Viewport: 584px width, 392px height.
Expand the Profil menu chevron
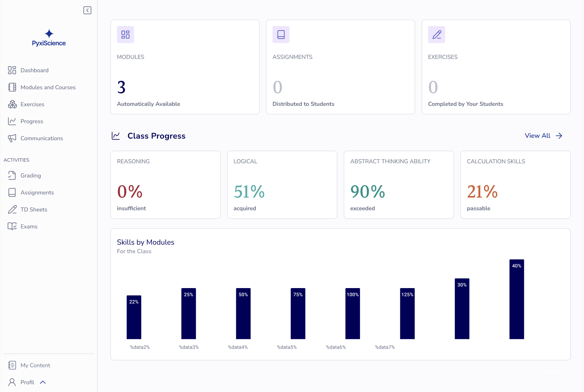point(43,382)
